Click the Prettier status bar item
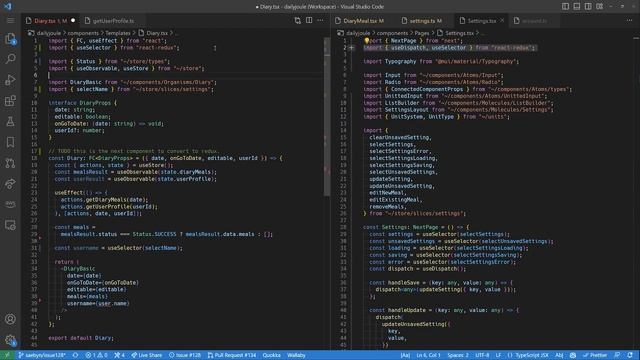Image resolution: width=640 pixels, height=360 pixels. (x=595, y=355)
